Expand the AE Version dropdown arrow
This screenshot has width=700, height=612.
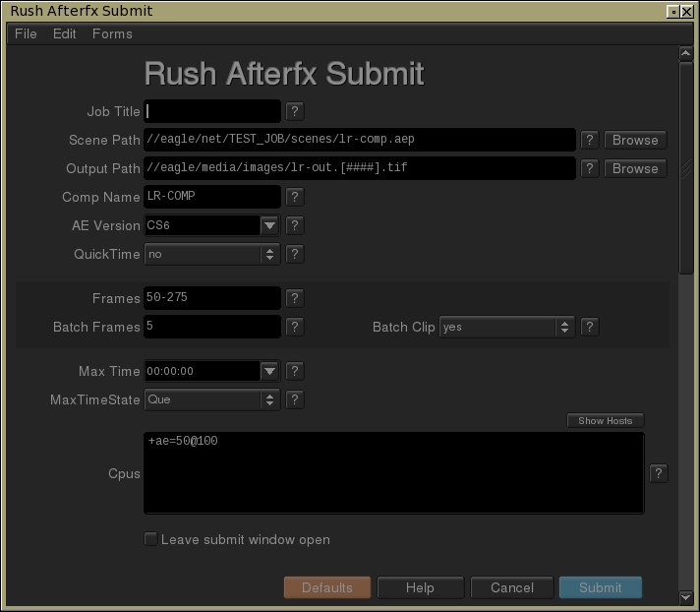[270, 225]
